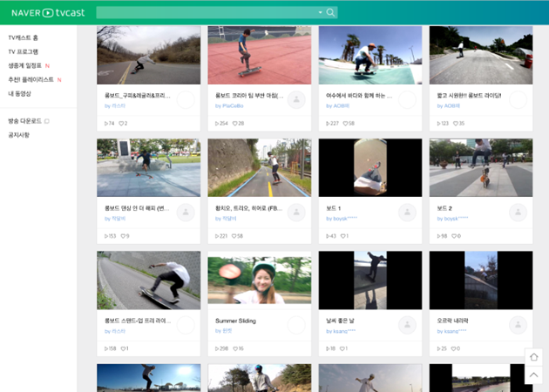
Task: Open the 보드 2 video title
Action: click(444, 208)
